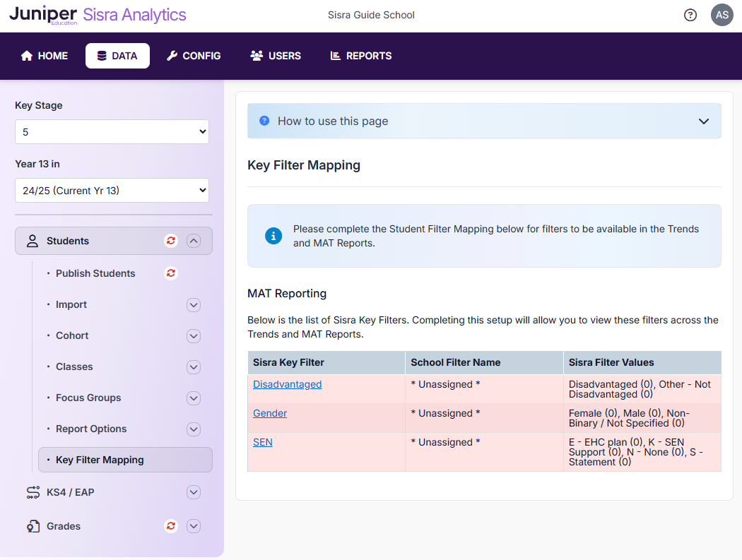Expand the Classes submenu chevron

(x=194, y=367)
